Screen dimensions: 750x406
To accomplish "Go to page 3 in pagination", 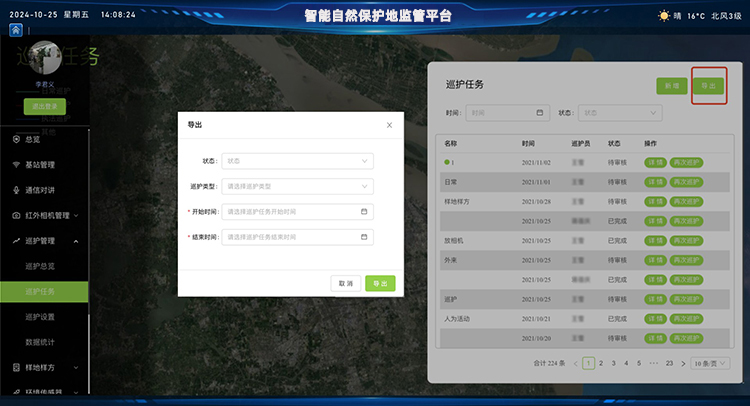I will 614,363.
